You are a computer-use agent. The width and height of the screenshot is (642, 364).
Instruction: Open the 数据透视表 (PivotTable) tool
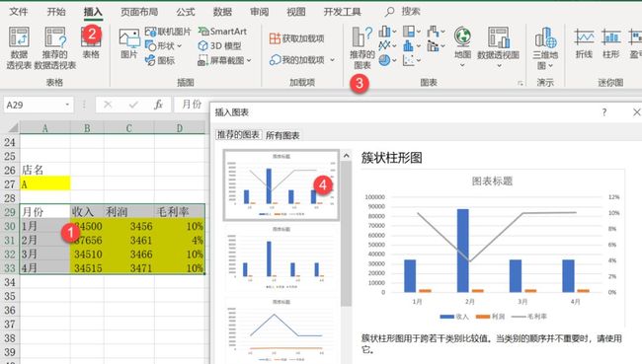tap(19, 47)
